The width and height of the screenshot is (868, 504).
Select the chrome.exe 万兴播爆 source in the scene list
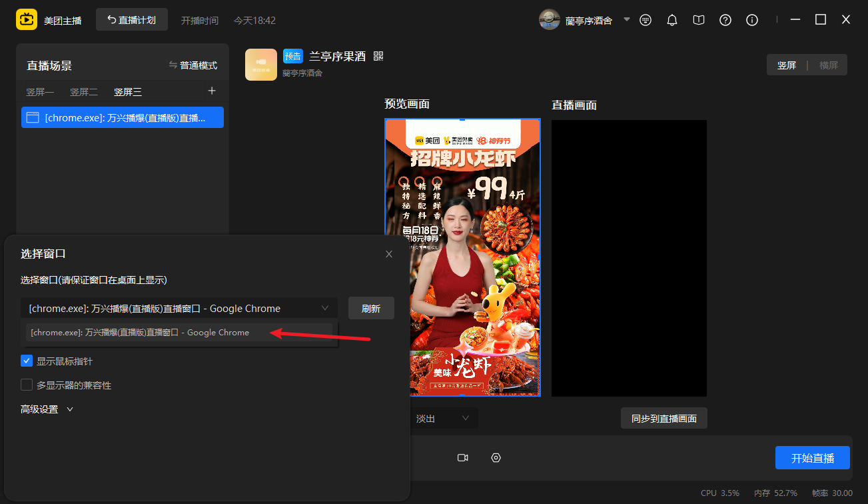pyautogui.click(x=123, y=117)
